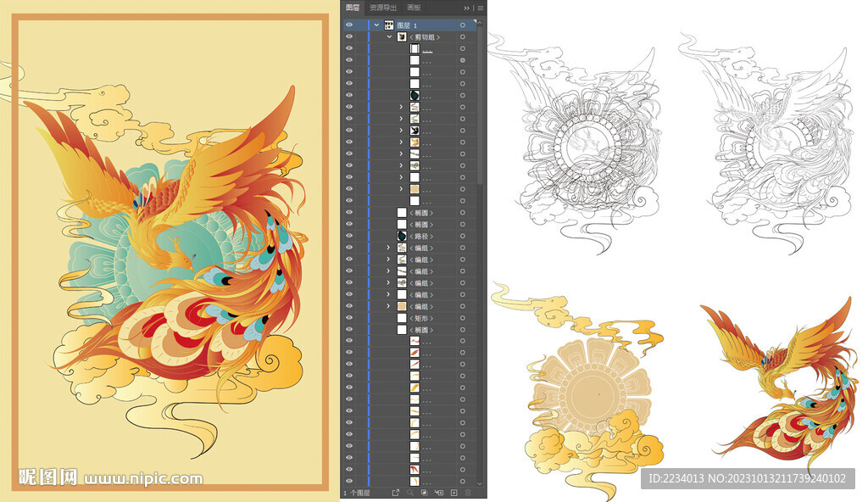Viewport: 868px width, 502px height.
Task: Hide the 矩形 layer item
Action: click(349, 317)
